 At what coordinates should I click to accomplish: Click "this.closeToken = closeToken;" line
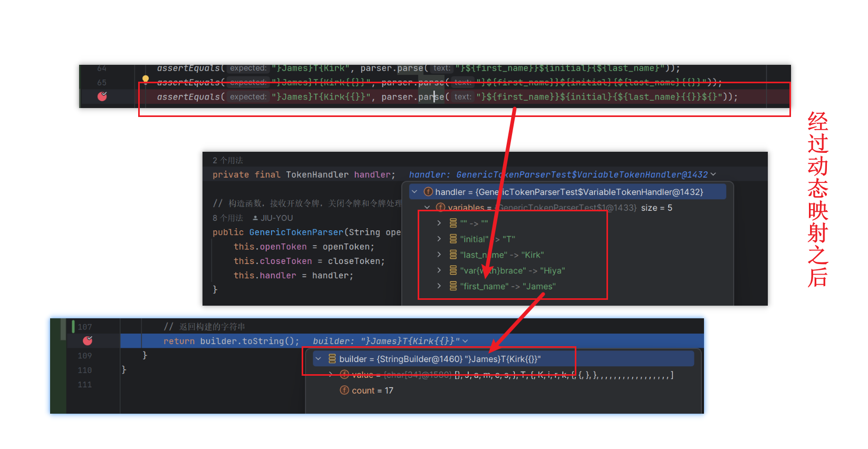[309, 261]
